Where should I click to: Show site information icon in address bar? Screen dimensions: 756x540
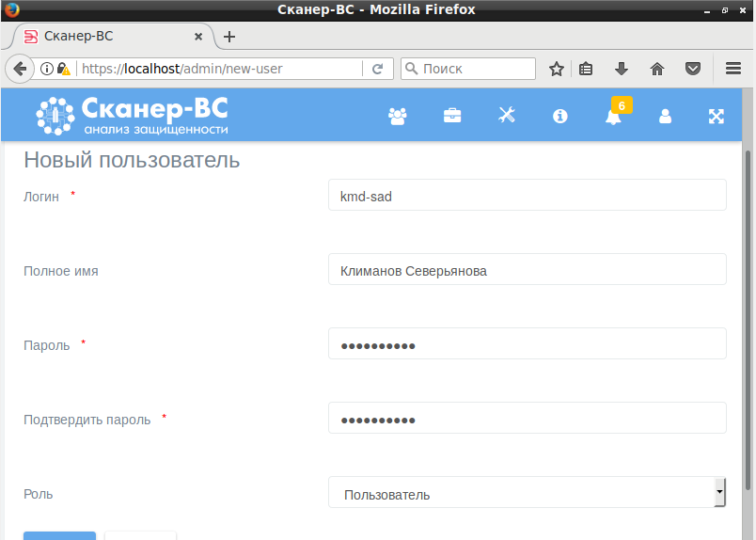[x=47, y=69]
